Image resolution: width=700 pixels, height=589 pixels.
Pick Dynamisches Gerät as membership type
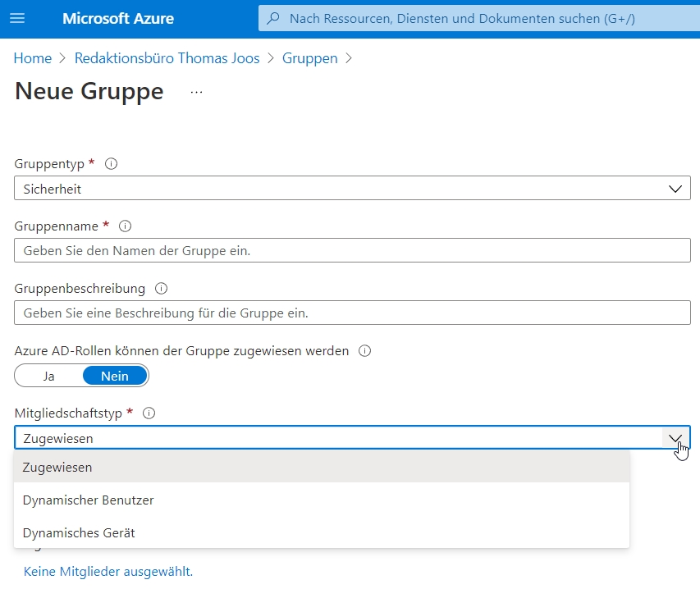78,532
